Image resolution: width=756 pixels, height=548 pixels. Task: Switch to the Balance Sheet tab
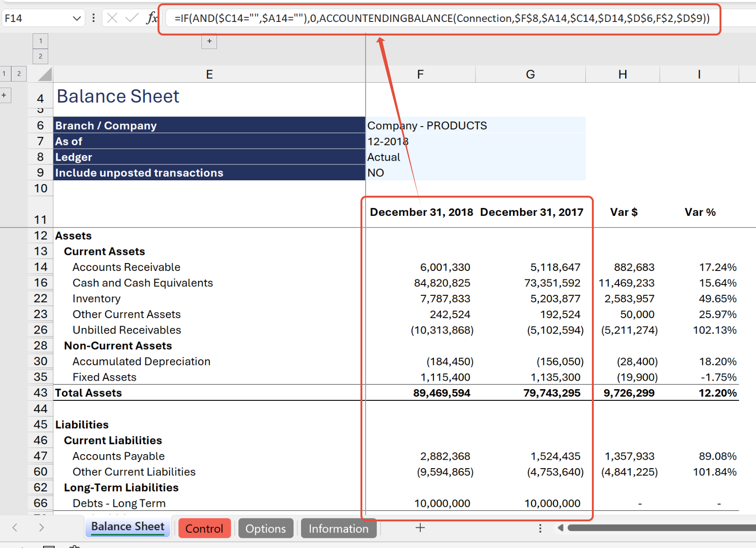(x=128, y=527)
